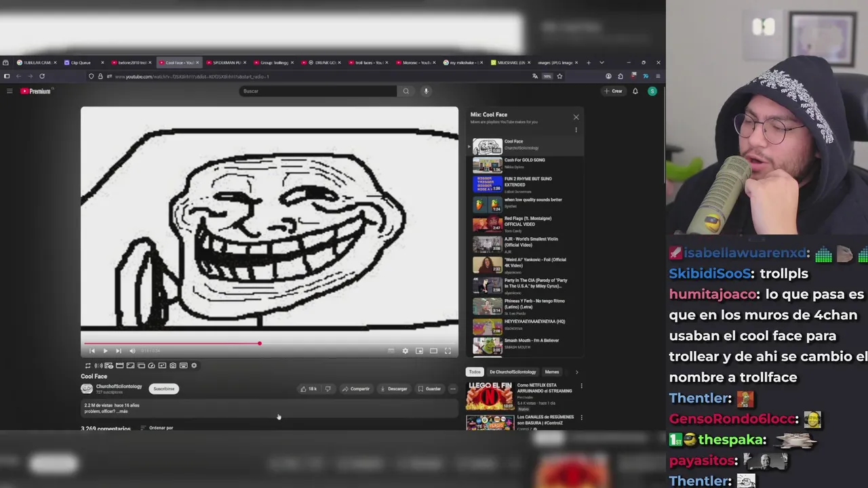Mute the video volume speaker icon
This screenshot has width=868, height=488.
tap(132, 351)
